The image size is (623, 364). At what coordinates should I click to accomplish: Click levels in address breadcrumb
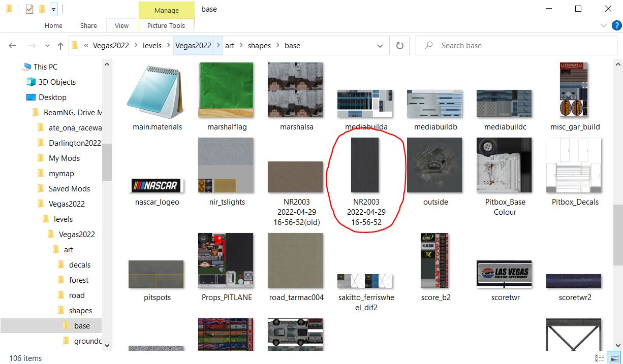tap(152, 46)
